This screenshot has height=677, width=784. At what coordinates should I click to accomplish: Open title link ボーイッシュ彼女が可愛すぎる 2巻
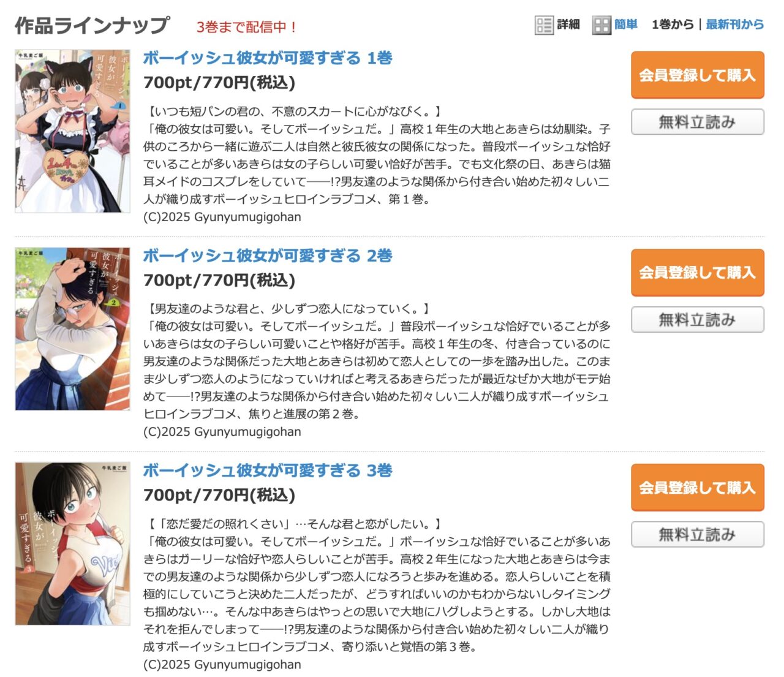coord(268,256)
